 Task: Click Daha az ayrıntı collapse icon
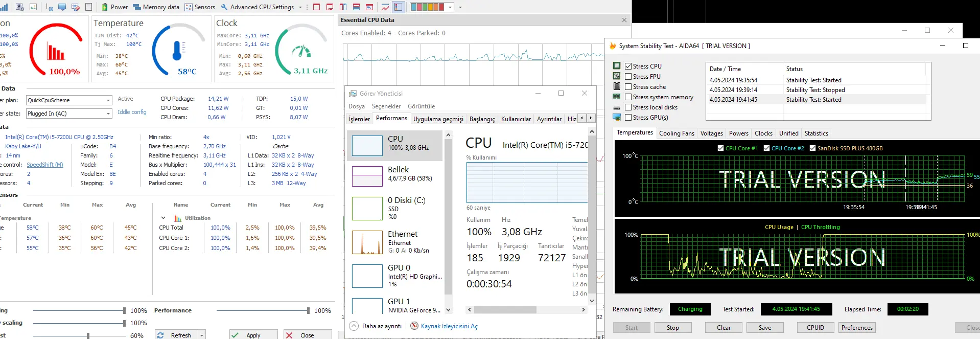[354, 326]
